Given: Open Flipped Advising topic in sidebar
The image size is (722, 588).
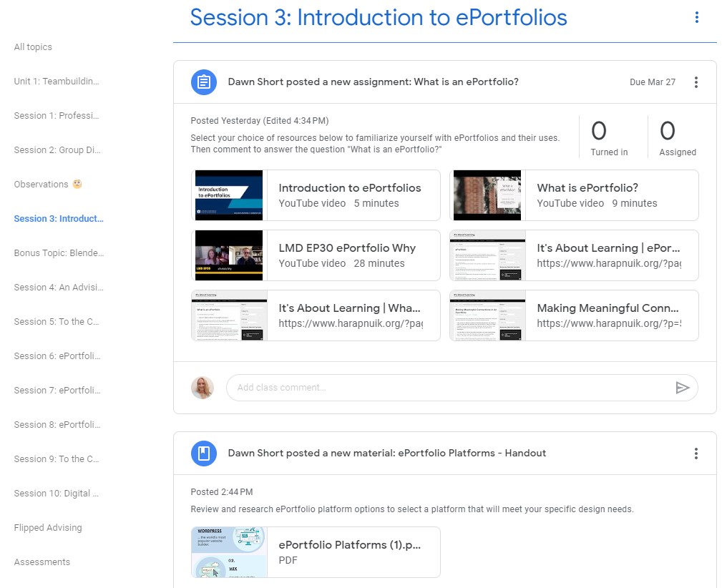Looking at the screenshot, I should pos(48,528).
